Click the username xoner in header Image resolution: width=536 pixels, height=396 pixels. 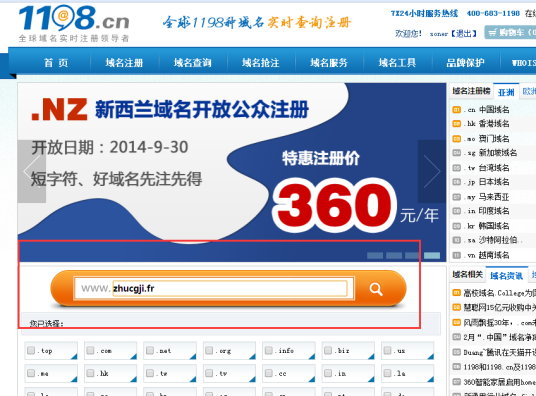[439, 34]
